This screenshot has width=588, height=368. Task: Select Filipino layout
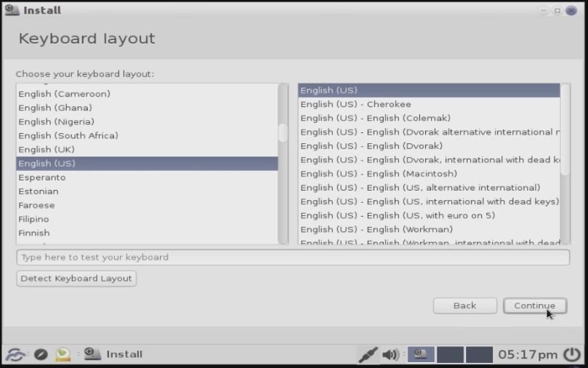(x=147, y=219)
